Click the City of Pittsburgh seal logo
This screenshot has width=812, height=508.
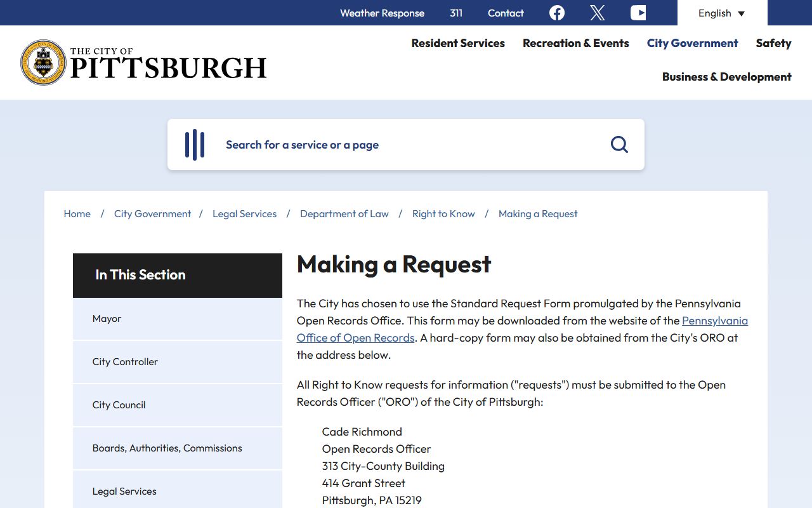pos(43,62)
